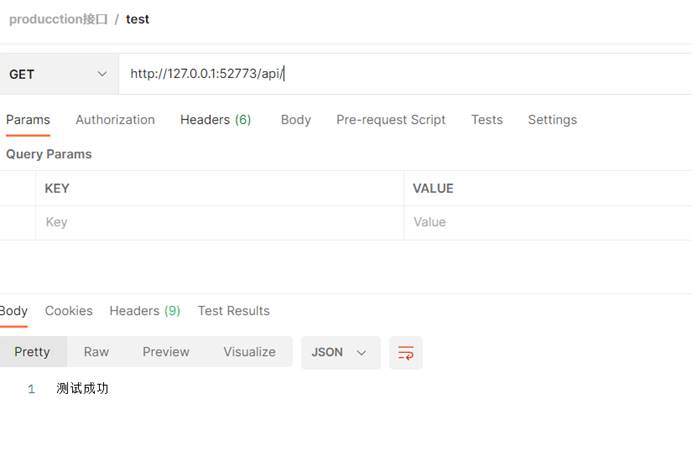Image resolution: width=692 pixels, height=466 pixels.
Task: Open the Pre-request Script tab
Action: pos(391,120)
